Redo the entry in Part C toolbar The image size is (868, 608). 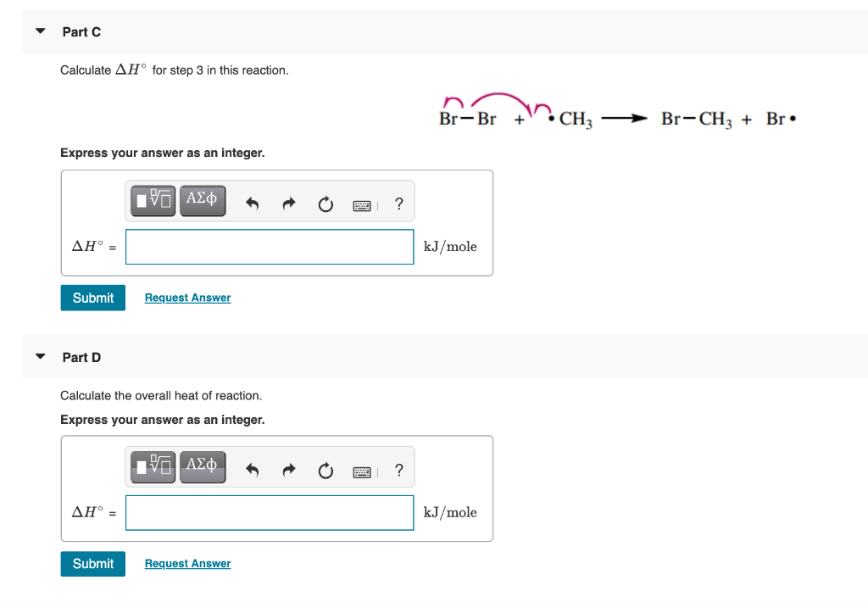click(x=288, y=201)
